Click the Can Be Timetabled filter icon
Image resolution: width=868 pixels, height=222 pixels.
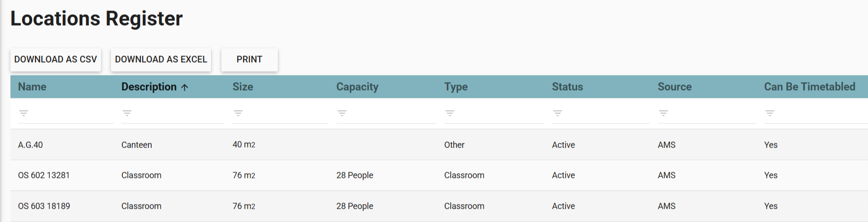(770, 113)
